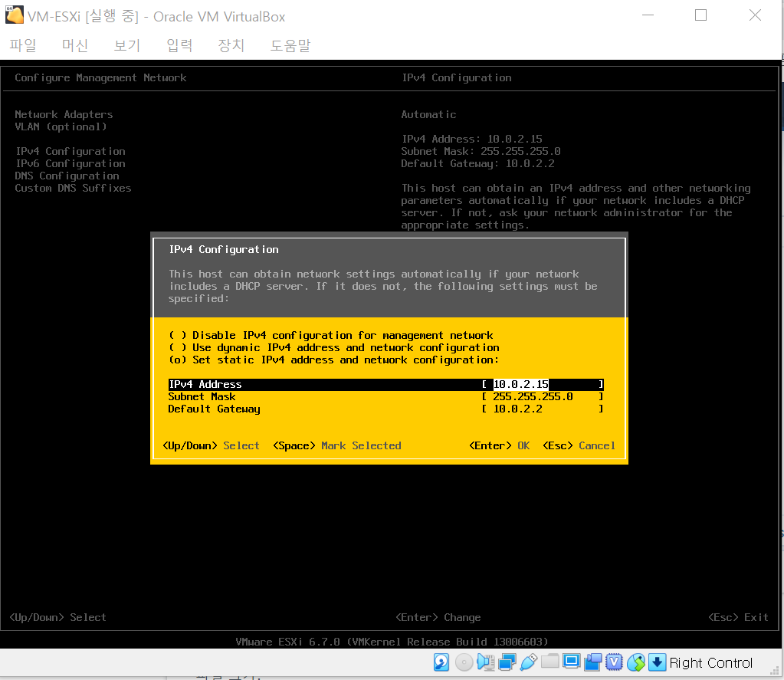The height and width of the screenshot is (680, 784).
Task: Click the Subnet Mask input field
Action: [x=543, y=396]
